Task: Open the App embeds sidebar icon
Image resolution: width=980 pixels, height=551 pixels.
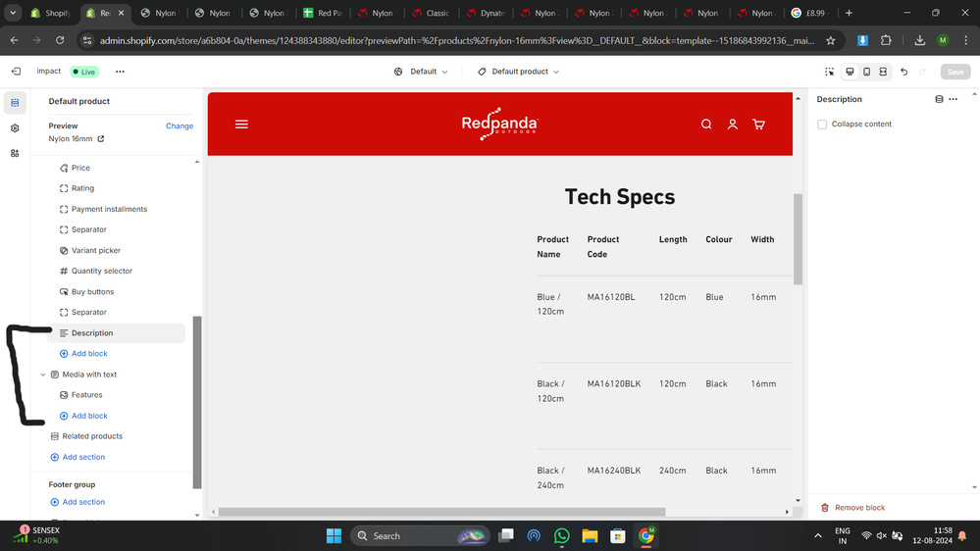Action: point(15,154)
